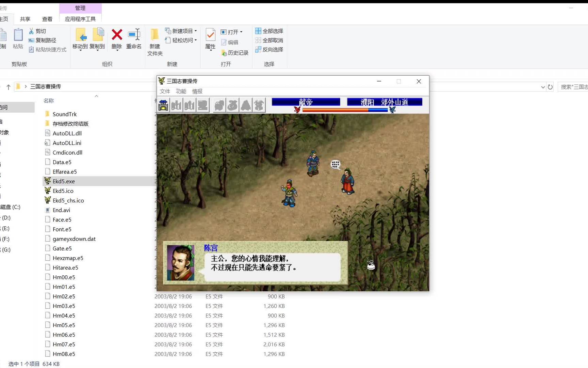The image size is (588, 368).
Task: Select the SoundTrk folder
Action: pyautogui.click(x=65, y=114)
